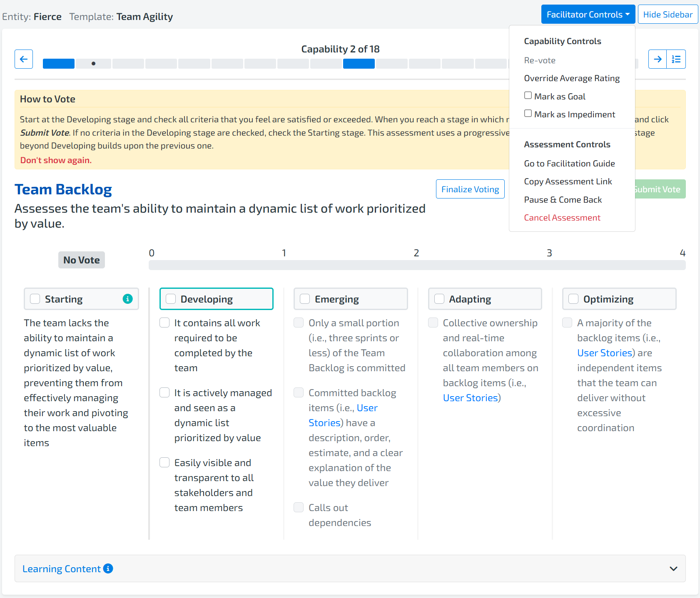Click 'Don't show again.' link
This screenshot has height=598, width=700.
[x=56, y=160]
